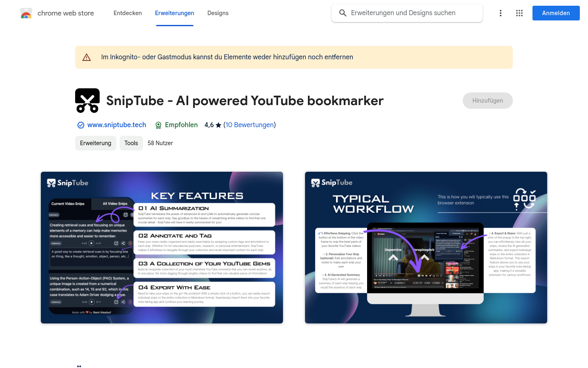This screenshot has width=588, height=368.
Task: Click the Empfohlen award badge icon
Action: [x=158, y=125]
